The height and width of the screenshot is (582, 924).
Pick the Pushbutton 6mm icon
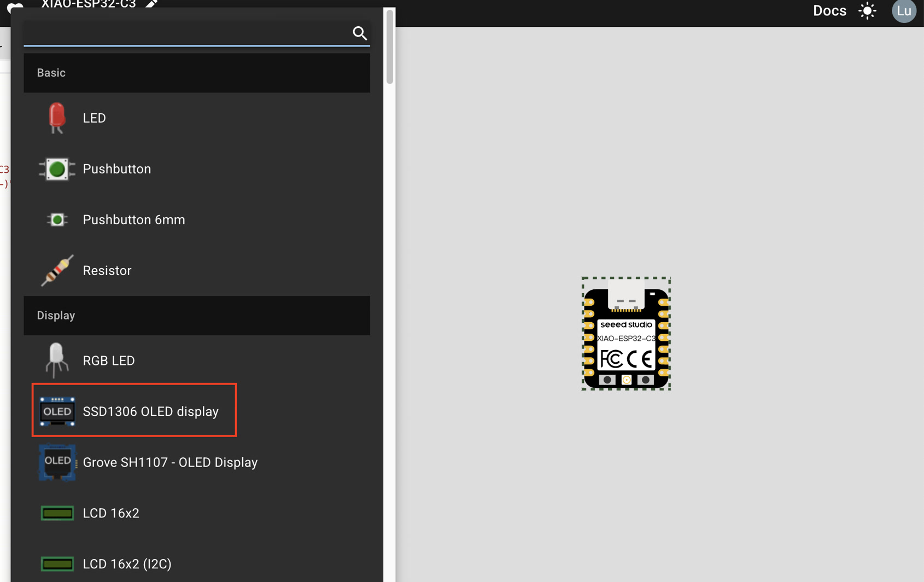click(57, 220)
